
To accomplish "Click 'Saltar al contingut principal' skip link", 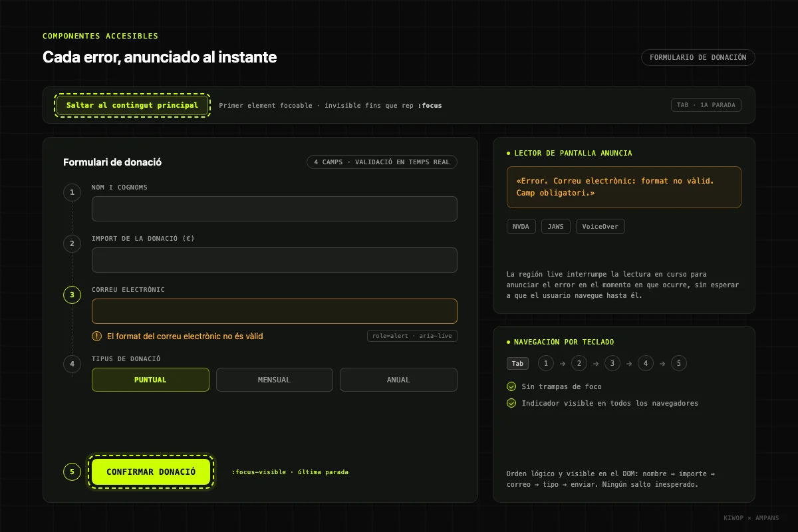I will point(132,105).
